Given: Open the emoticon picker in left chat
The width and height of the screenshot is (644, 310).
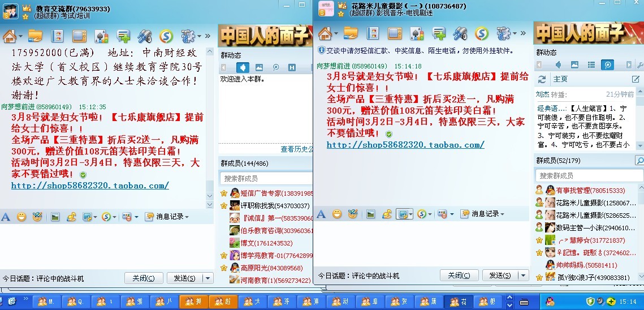Looking at the screenshot, I should point(21,216).
